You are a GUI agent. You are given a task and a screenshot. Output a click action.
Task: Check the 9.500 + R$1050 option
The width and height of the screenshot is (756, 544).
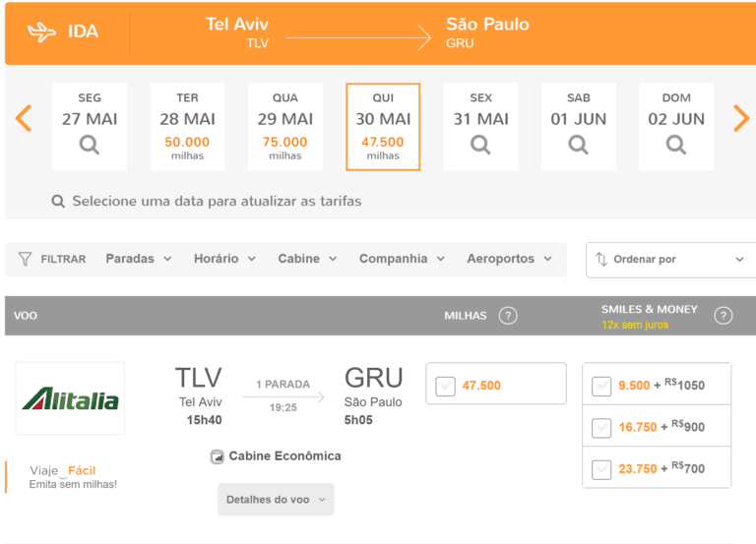[601, 386]
